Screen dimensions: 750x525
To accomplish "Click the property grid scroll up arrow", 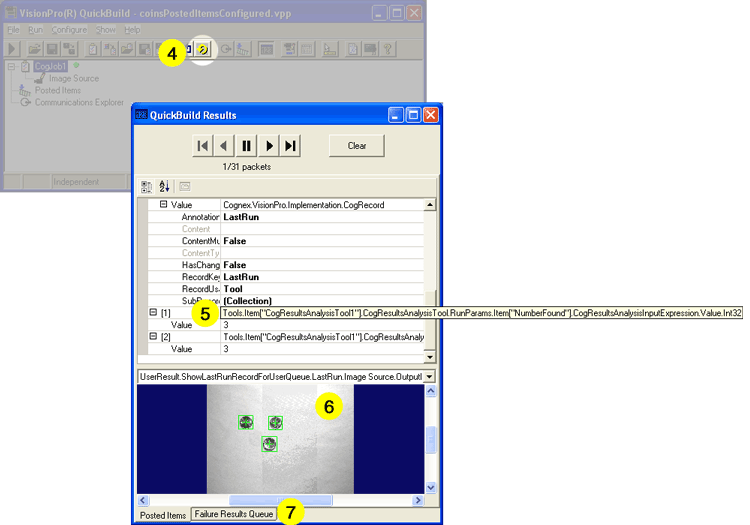I will tap(430, 205).
